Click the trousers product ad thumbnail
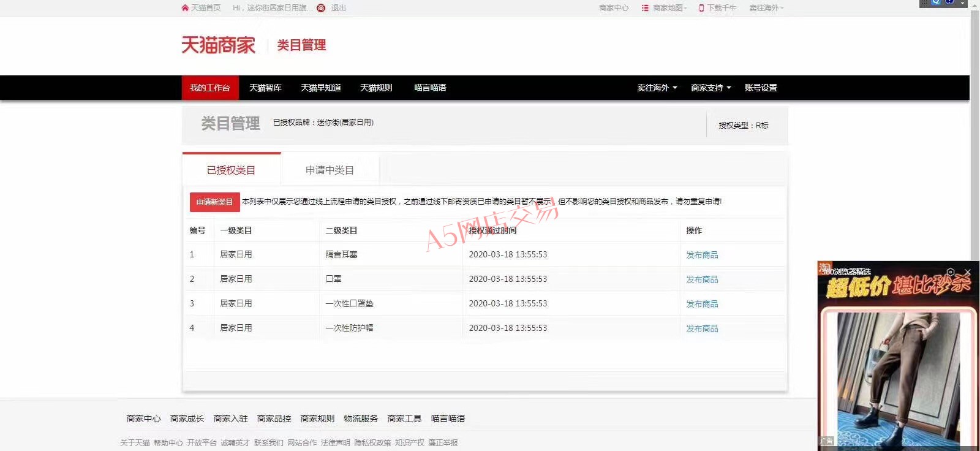980x451 pixels. coord(898,378)
